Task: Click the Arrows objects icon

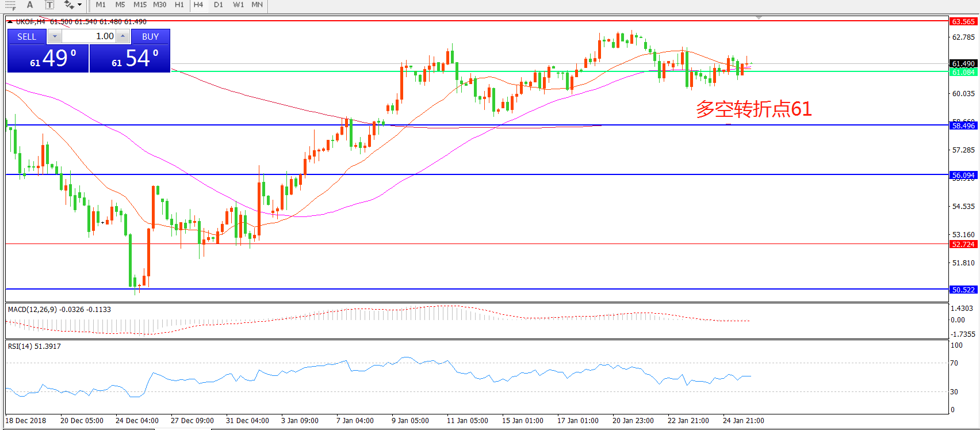Action: tap(69, 5)
